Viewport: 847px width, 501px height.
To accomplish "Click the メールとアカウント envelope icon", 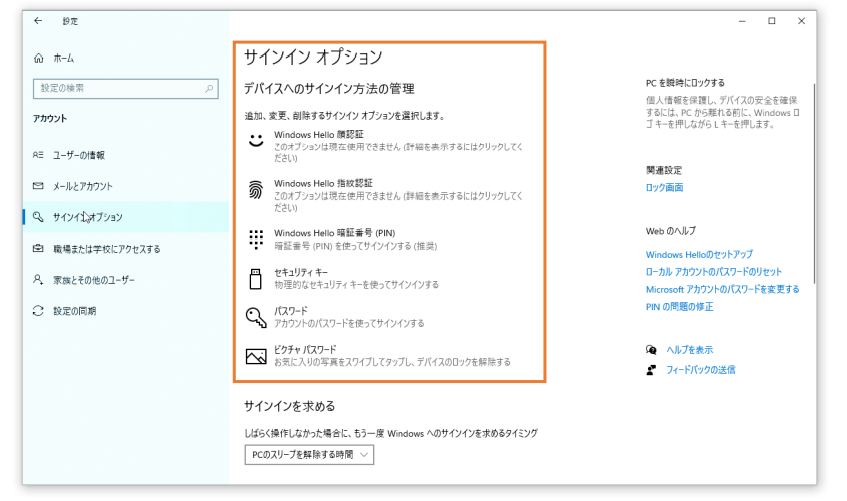I will click(38, 186).
